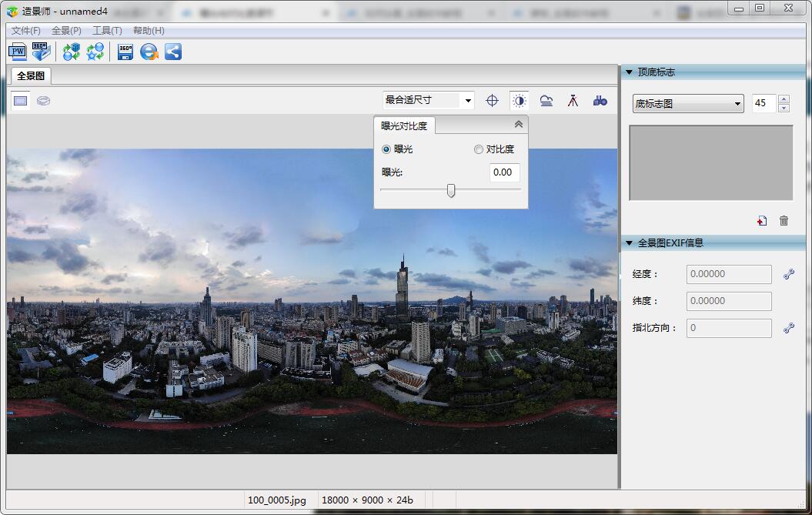Collapse the 顶底标志 section

[x=629, y=72]
